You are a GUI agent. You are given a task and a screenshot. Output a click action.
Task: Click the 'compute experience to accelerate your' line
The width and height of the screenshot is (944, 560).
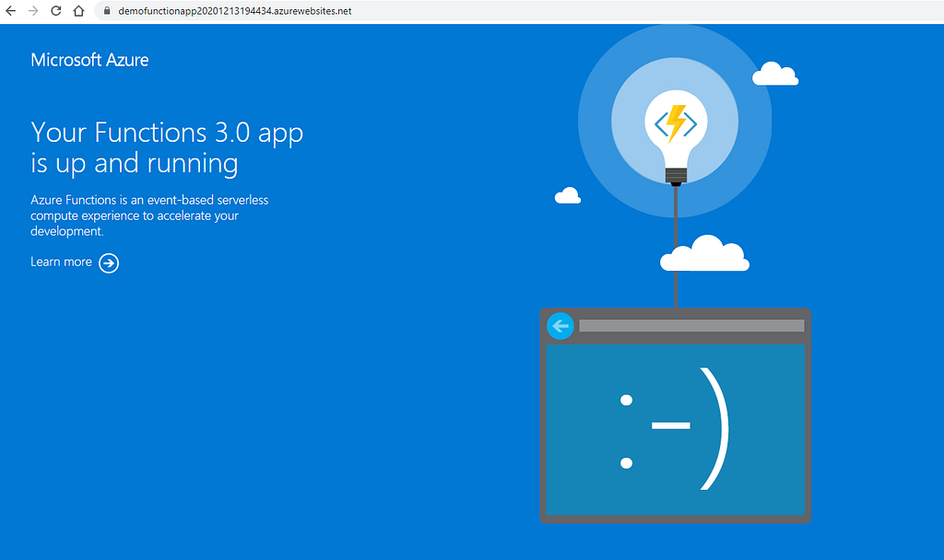point(135,216)
